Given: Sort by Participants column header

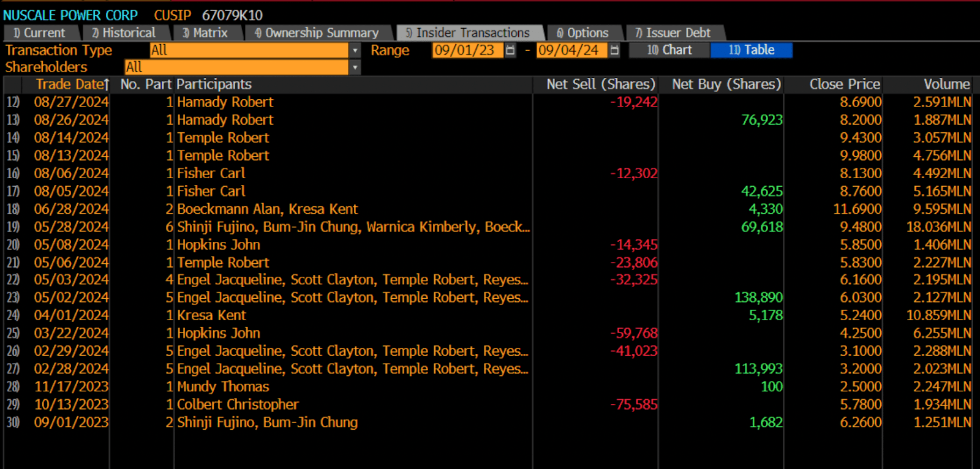Looking at the screenshot, I should pos(214,84).
